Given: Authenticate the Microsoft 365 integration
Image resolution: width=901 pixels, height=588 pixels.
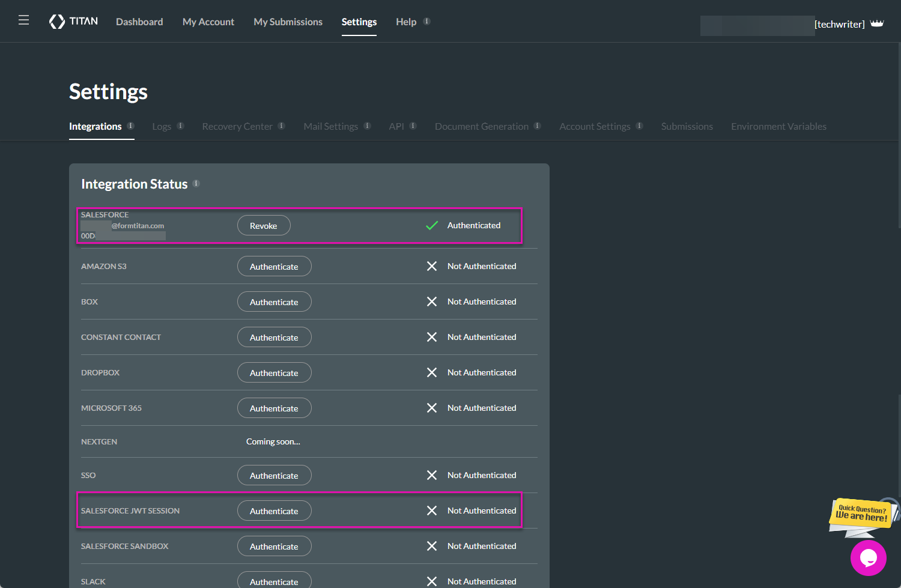Looking at the screenshot, I should [274, 408].
